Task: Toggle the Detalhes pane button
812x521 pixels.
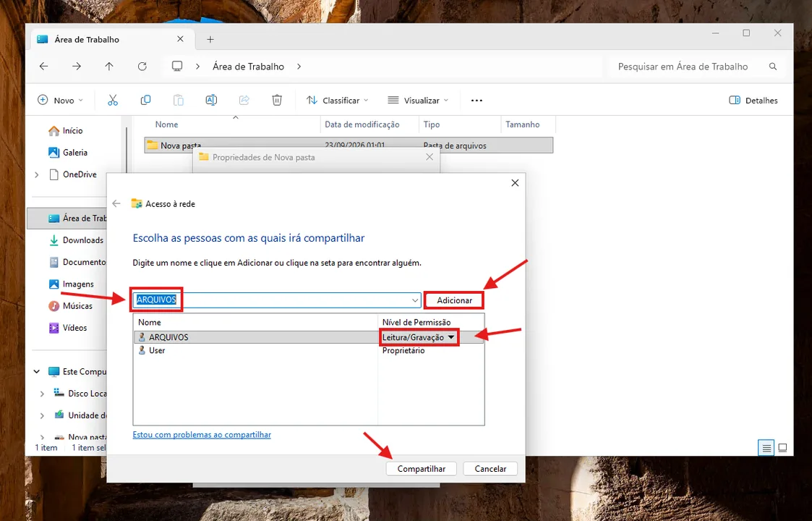Action: click(x=753, y=100)
